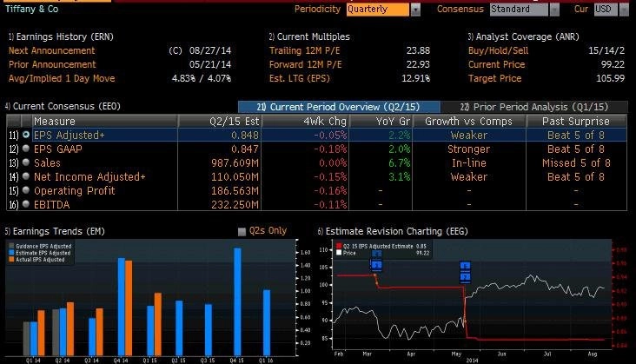Click the upper May event marker on EEG chart

click(465, 267)
